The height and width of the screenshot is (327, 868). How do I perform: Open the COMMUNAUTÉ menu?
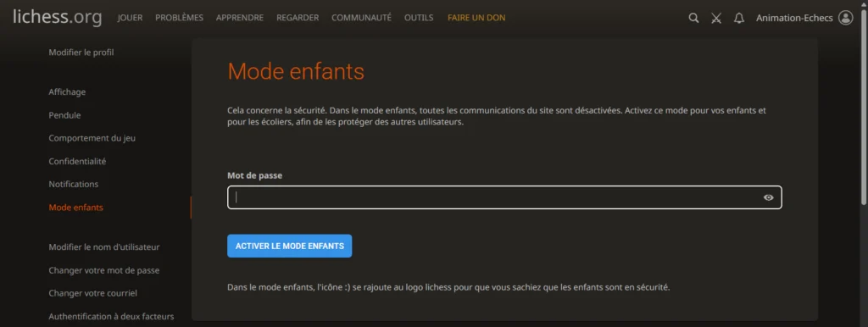click(361, 18)
